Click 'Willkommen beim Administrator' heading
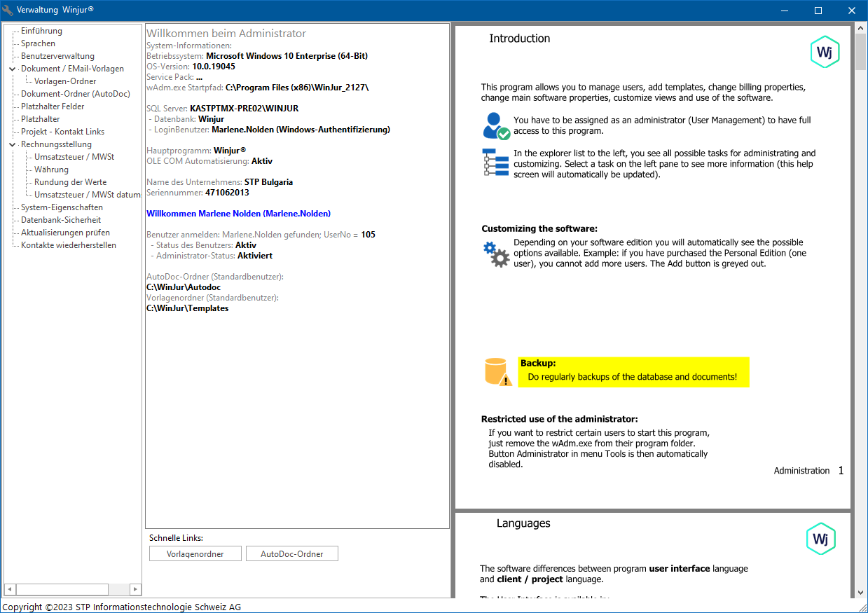The height and width of the screenshot is (613, 868). click(226, 34)
